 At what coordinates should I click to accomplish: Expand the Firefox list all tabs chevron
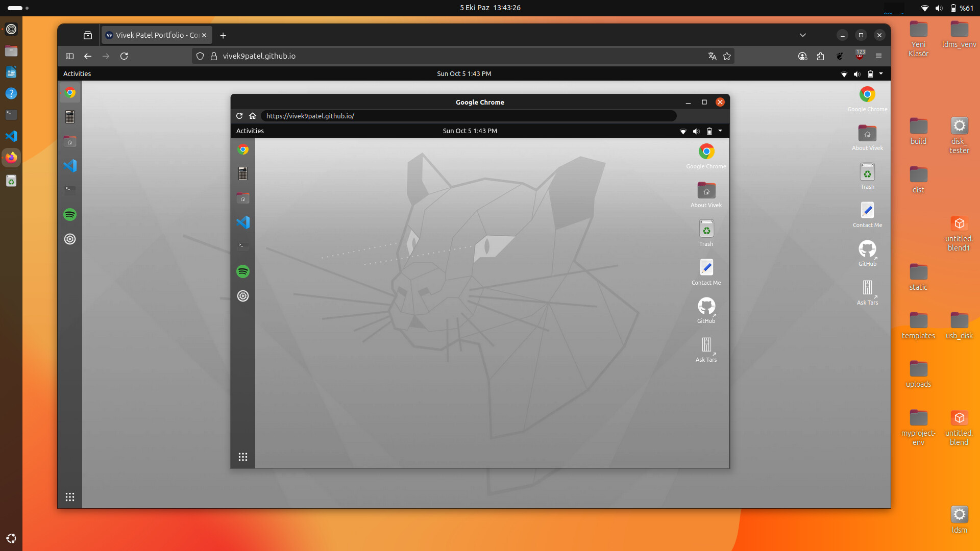[802, 35]
